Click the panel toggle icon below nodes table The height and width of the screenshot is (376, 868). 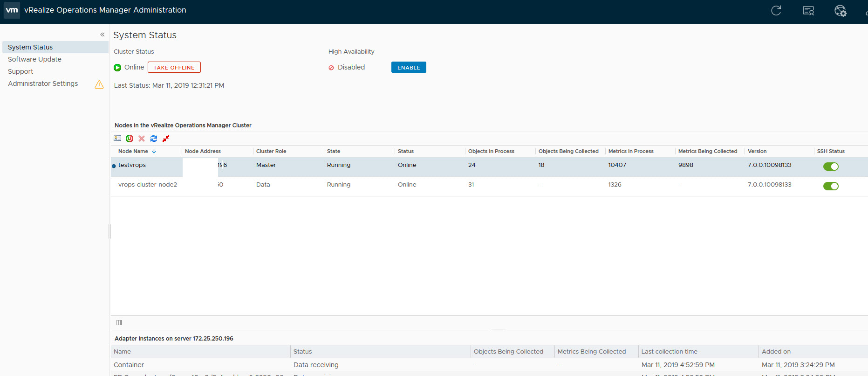coord(119,322)
